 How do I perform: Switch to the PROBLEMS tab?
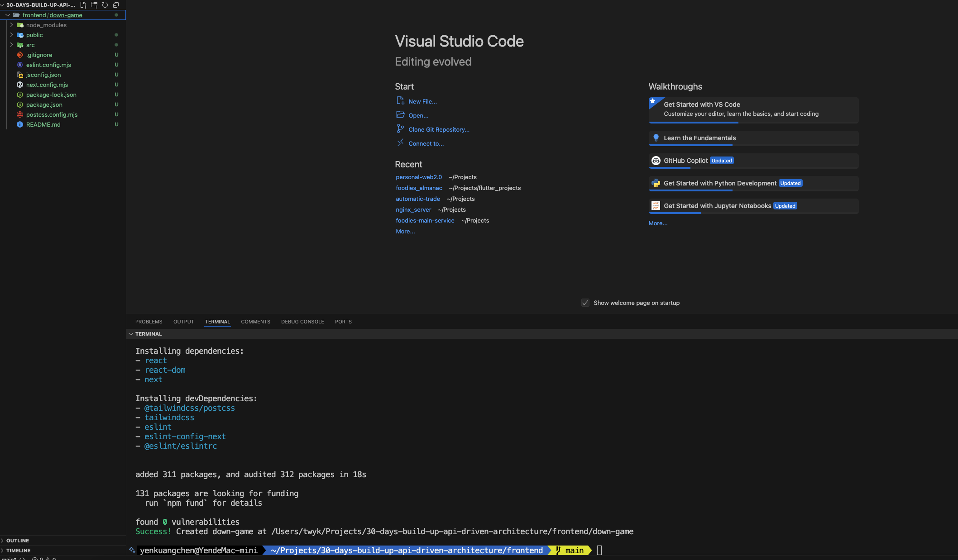(x=148, y=322)
